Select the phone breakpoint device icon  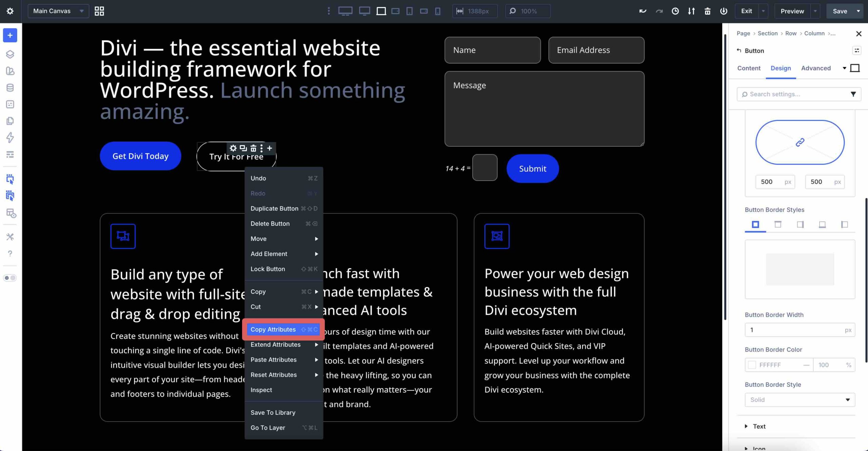pos(438,11)
